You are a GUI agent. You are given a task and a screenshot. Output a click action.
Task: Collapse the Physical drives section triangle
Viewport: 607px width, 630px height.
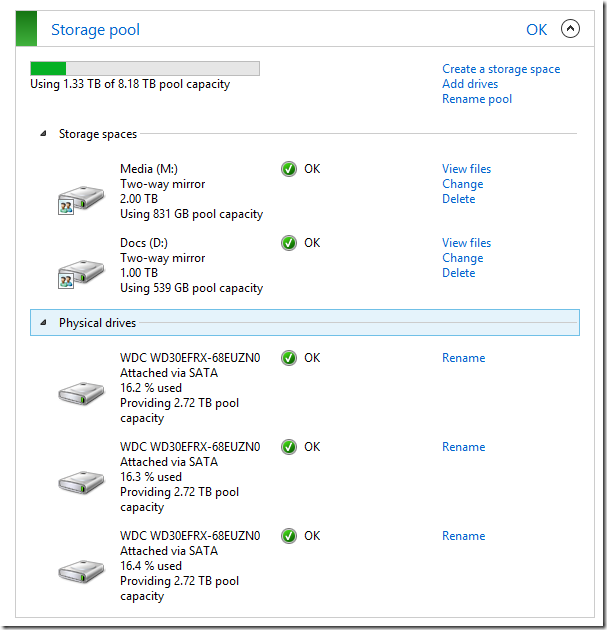[43, 323]
